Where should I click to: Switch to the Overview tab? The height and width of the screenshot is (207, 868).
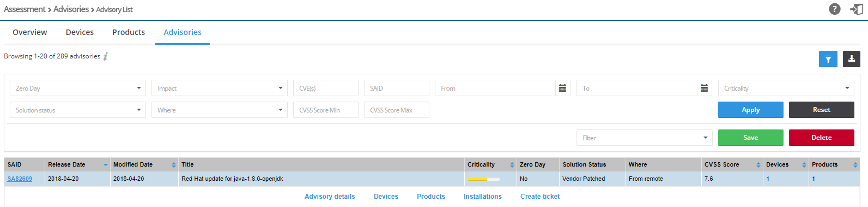(30, 32)
